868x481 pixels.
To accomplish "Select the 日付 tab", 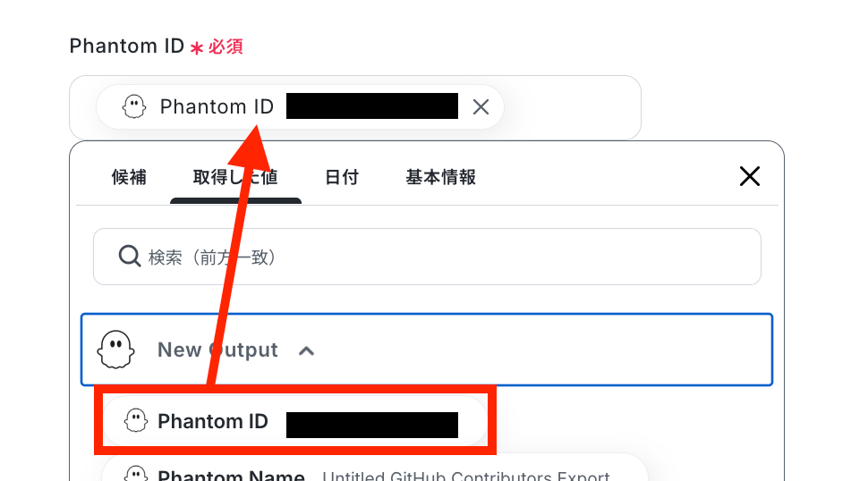I will (x=342, y=177).
